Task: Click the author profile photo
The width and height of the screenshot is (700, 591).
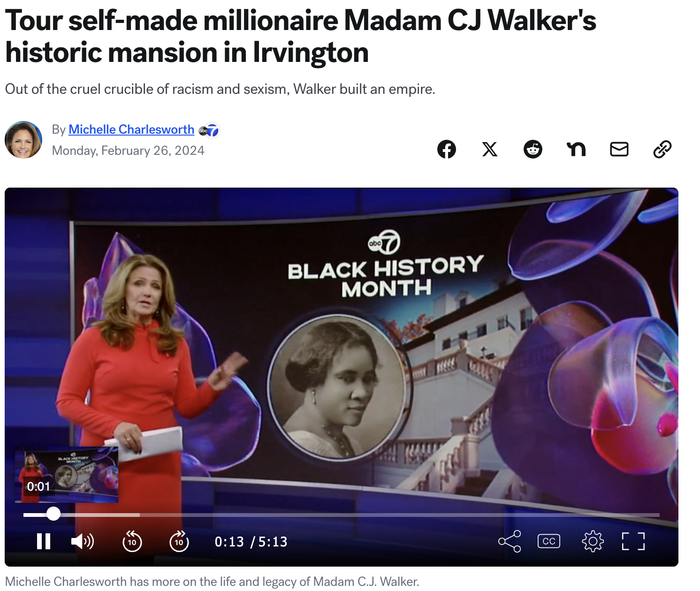Action: [x=23, y=140]
